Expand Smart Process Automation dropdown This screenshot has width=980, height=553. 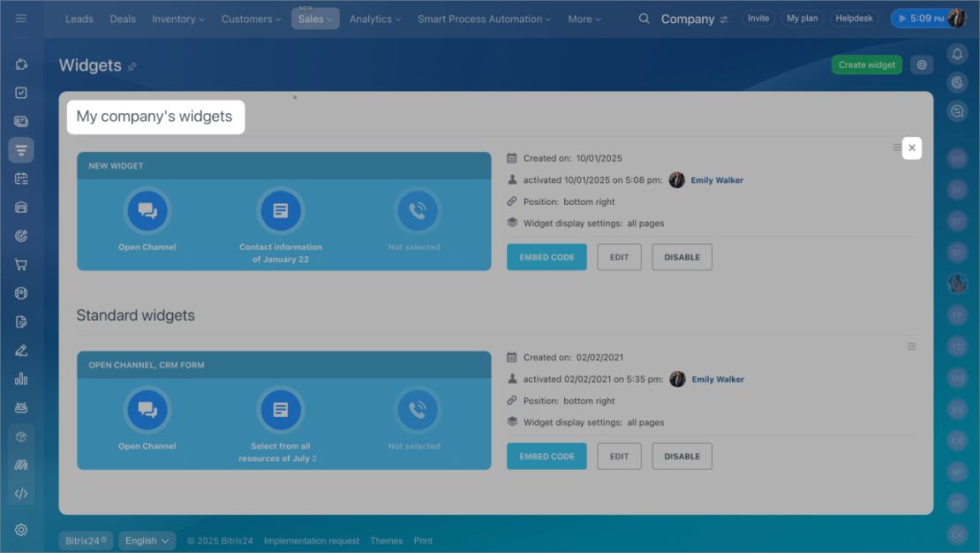[x=485, y=19]
